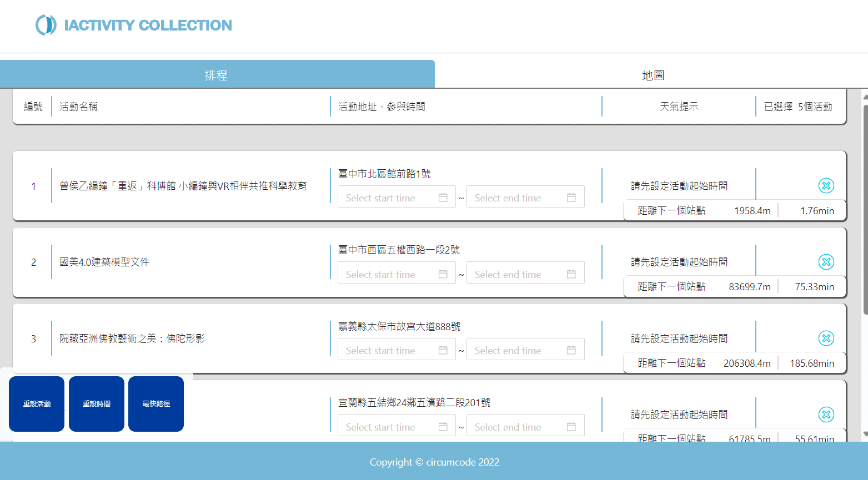Remove the 宜蘭縣五結鄉 activity via X icon
This screenshot has width=868, height=480.
[826, 414]
